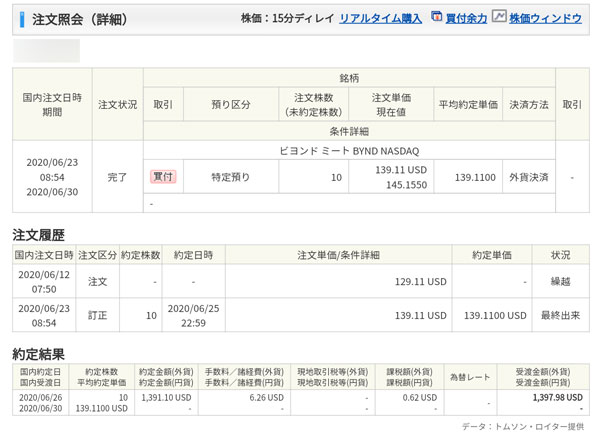Click the 買付余力 calculator icon

click(x=438, y=18)
